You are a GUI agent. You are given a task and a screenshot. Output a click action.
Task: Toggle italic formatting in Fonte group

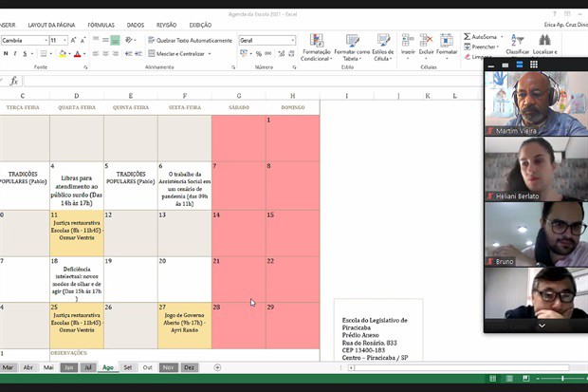16,54
